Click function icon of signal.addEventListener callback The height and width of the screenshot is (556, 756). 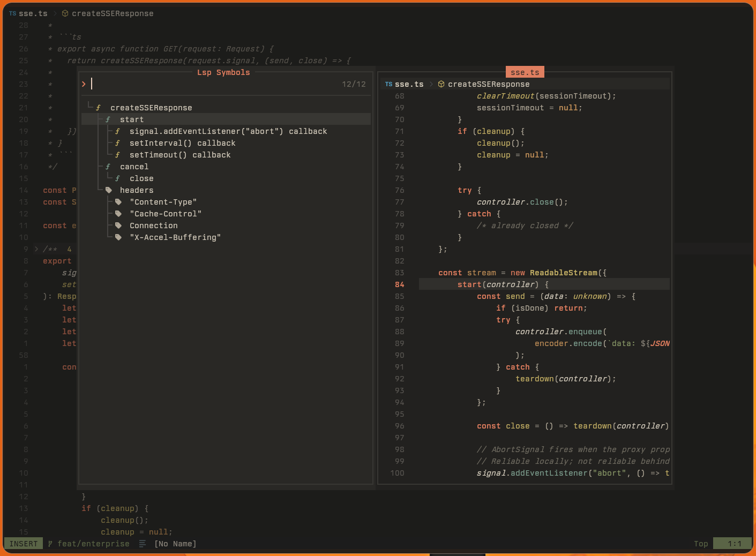pos(117,131)
